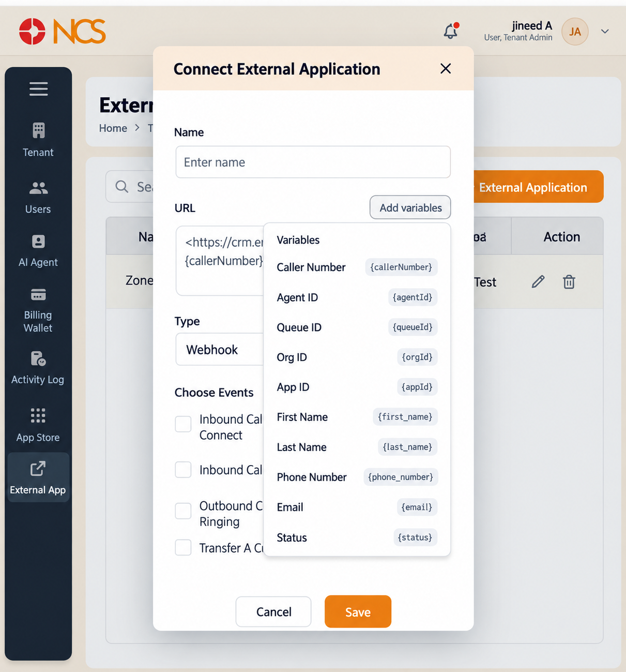Viewport: 626px width, 672px height.
Task: Edit the Test row with pencil icon
Action: pos(538,281)
